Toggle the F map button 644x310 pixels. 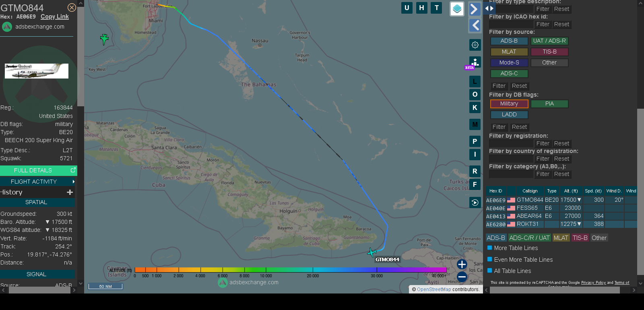[475, 184]
